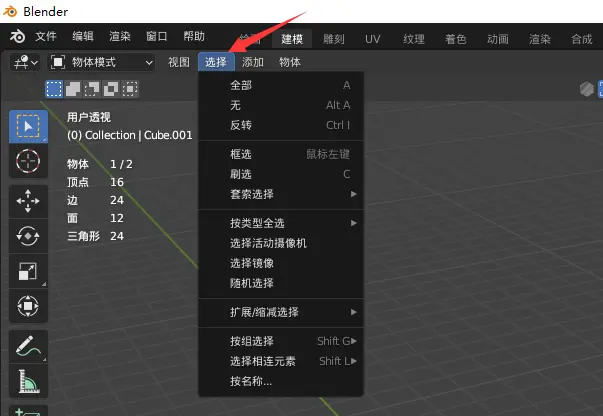Click the 顶点 16 statistic
603x416 pixels.
coord(95,182)
